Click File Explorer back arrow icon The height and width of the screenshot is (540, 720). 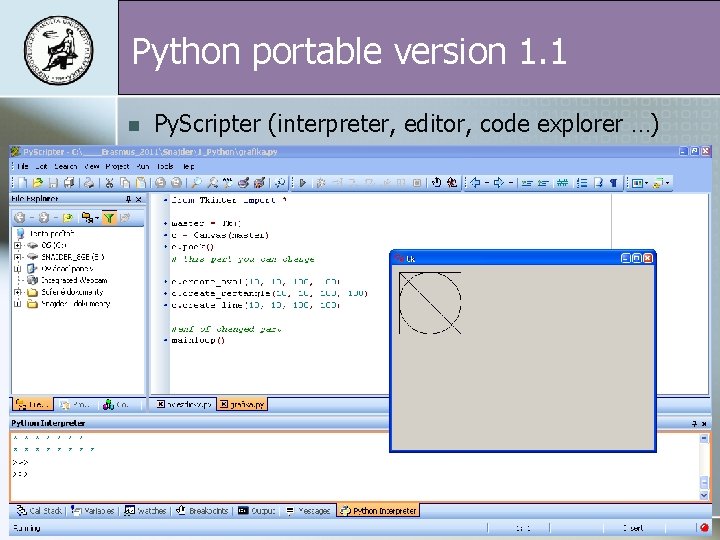[x=19, y=218]
